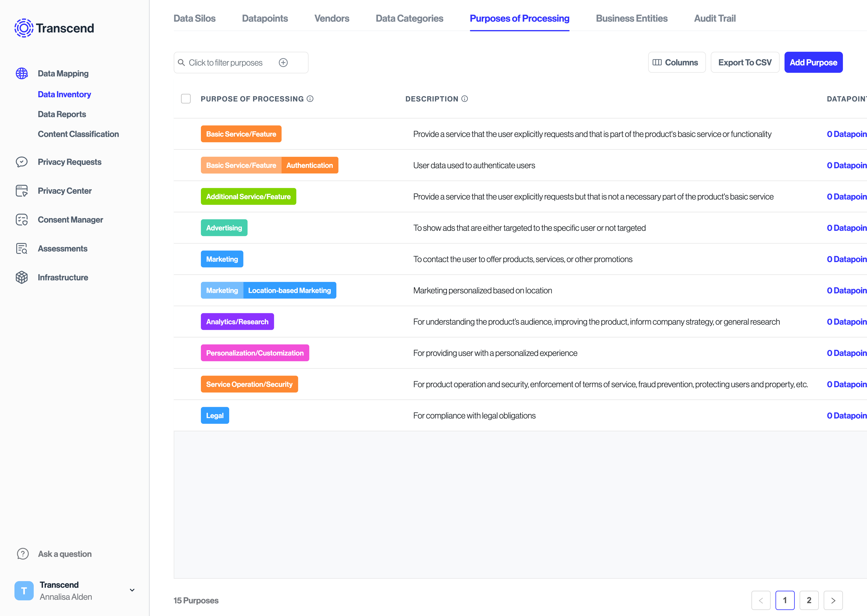This screenshot has height=616, width=867.
Task: Open advanced filters with the plus icon
Action: tap(283, 63)
